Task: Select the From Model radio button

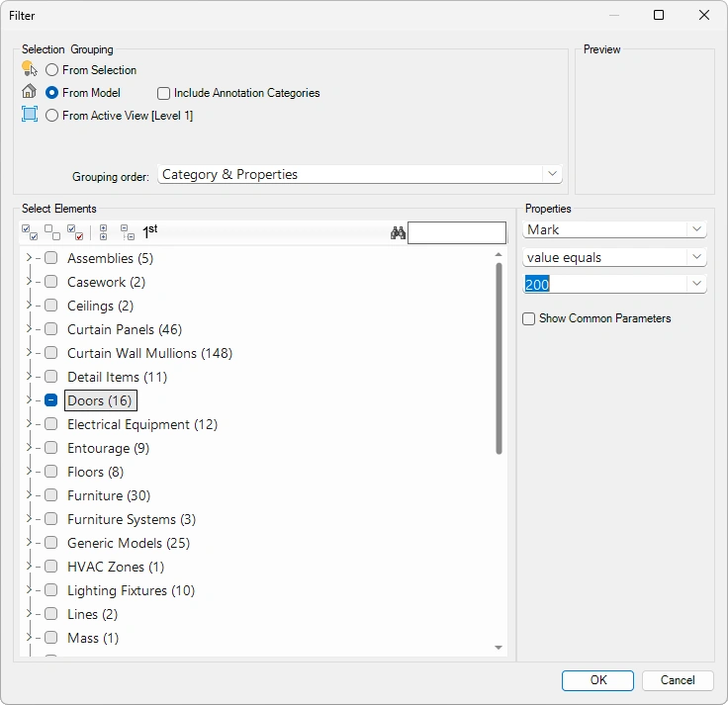Action: 51,93
